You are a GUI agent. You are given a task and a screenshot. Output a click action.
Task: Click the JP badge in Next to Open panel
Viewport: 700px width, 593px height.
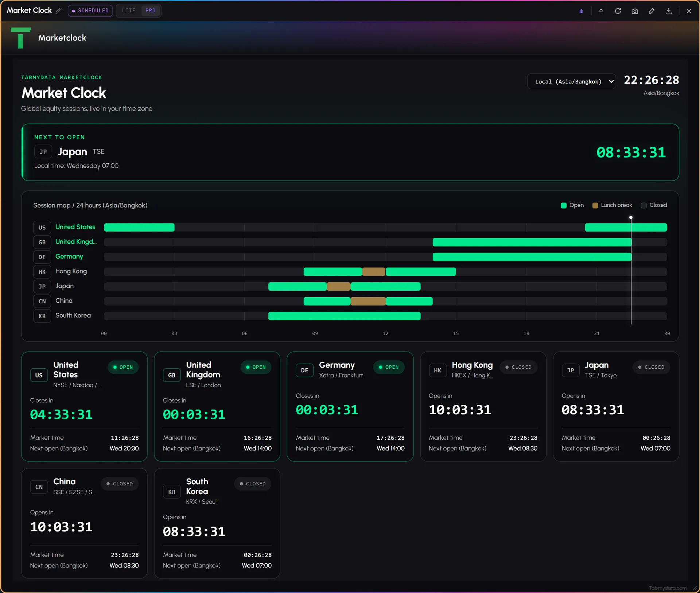click(43, 152)
